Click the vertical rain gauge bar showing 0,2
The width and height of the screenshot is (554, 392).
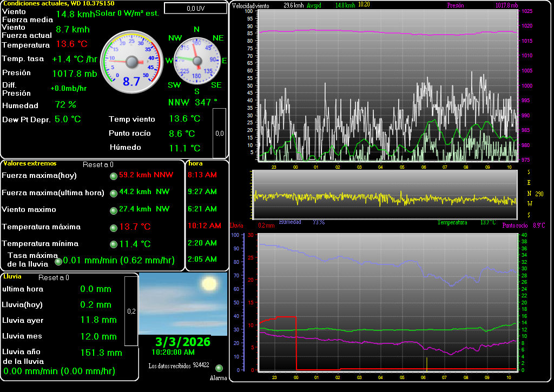(x=131, y=311)
